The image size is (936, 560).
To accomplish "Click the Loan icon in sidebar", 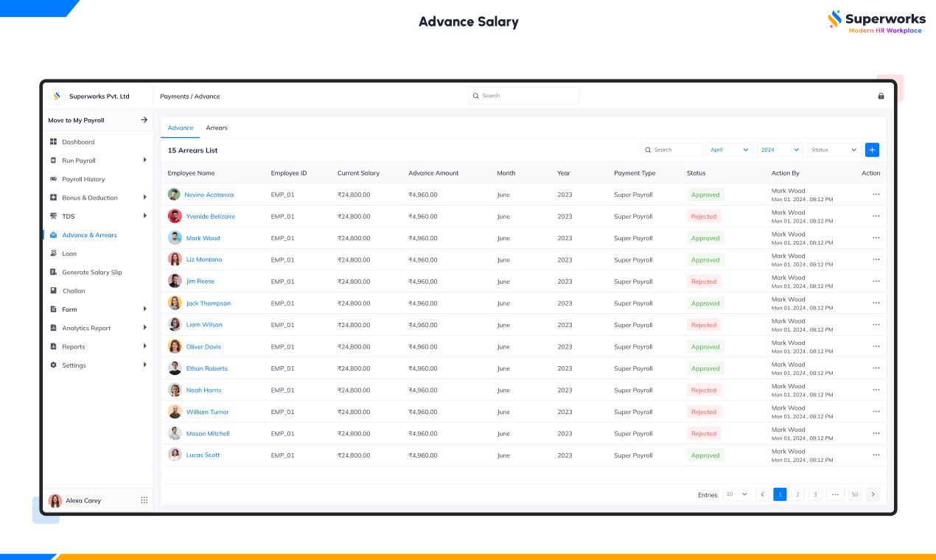I will (x=53, y=253).
